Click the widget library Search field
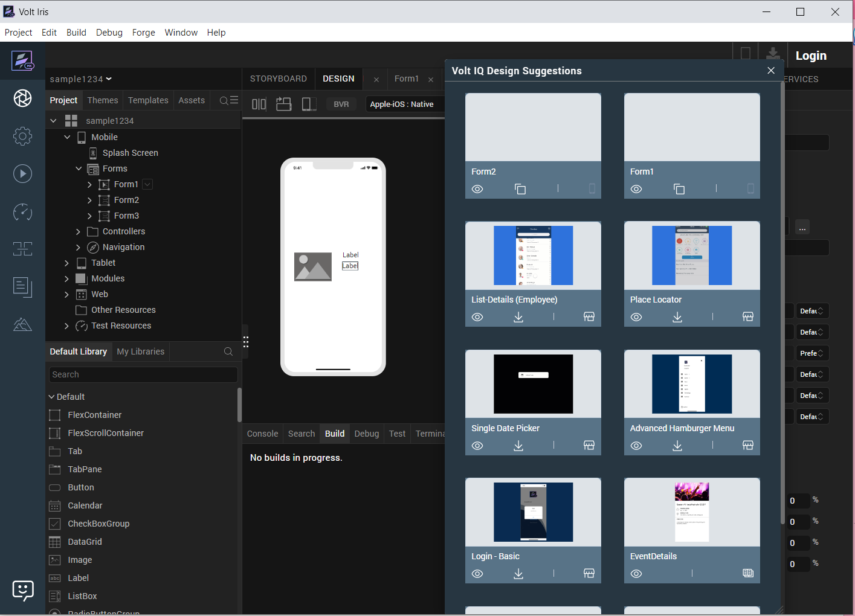The image size is (855, 616). pos(143,374)
